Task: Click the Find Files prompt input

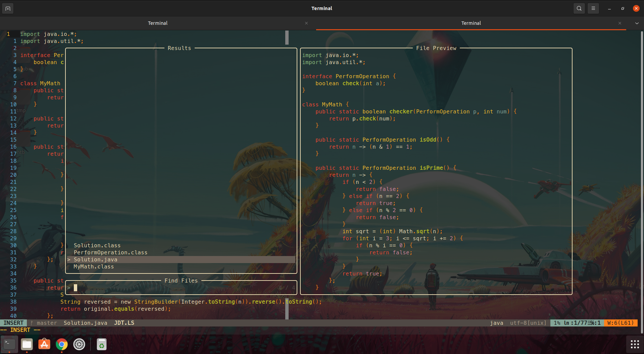Action: 181,288
